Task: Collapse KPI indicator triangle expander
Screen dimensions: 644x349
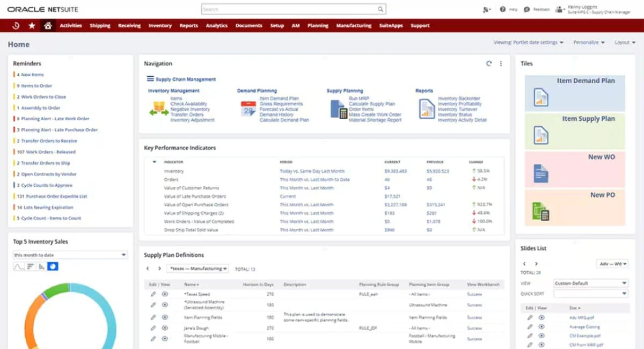Action: pos(154,162)
